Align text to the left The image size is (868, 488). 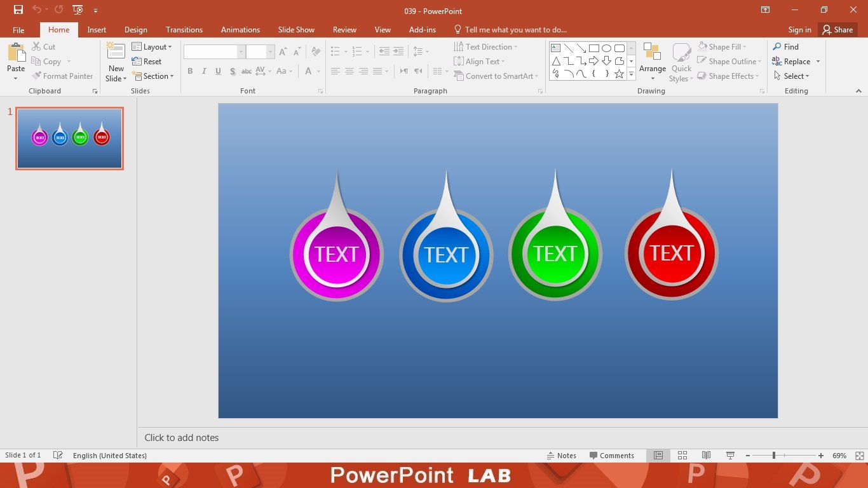coord(336,71)
